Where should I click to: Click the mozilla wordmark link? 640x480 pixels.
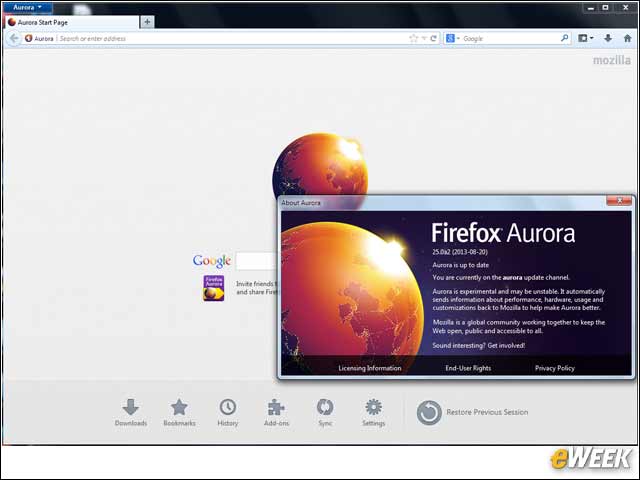611,60
